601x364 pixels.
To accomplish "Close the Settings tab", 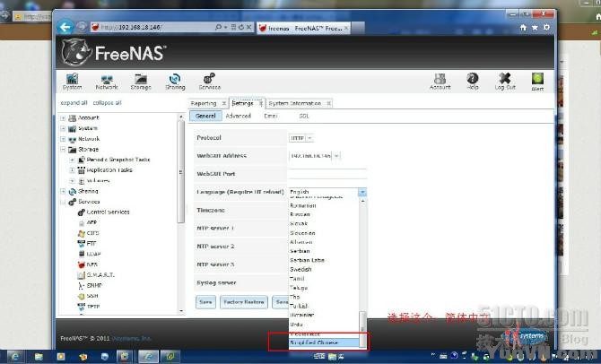I will coord(261,103).
